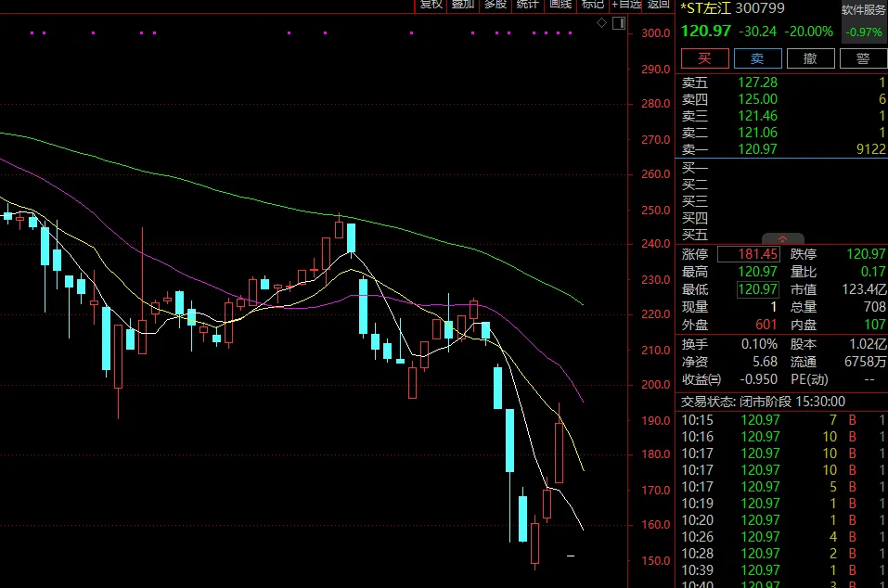
Task: Select the 画线 drawing tool
Action: coord(560,5)
